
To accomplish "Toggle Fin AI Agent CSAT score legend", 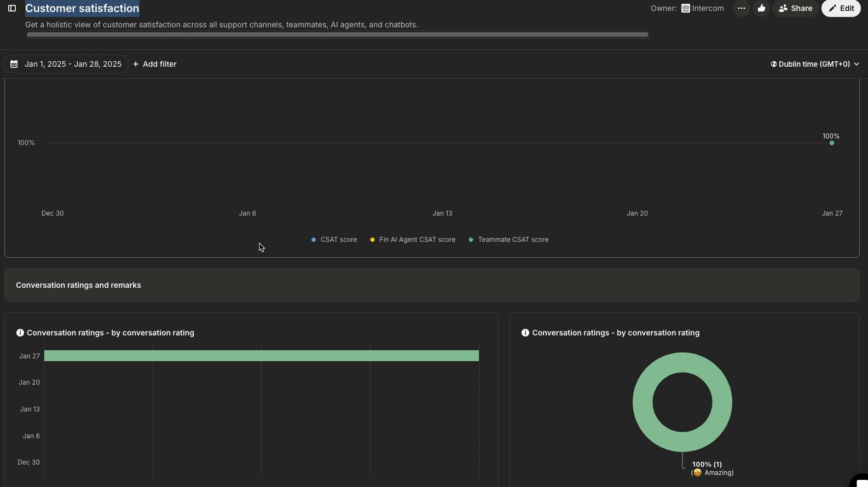I will pos(413,240).
